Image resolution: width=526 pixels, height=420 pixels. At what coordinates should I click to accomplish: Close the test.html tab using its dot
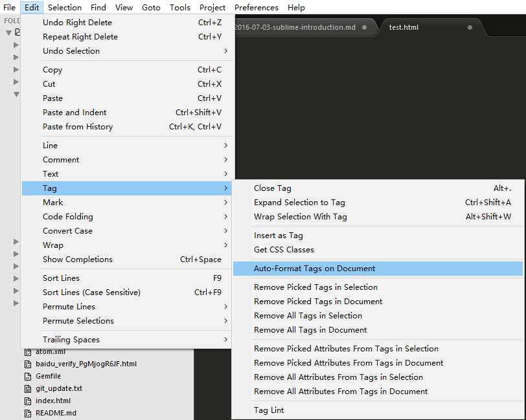click(x=470, y=27)
